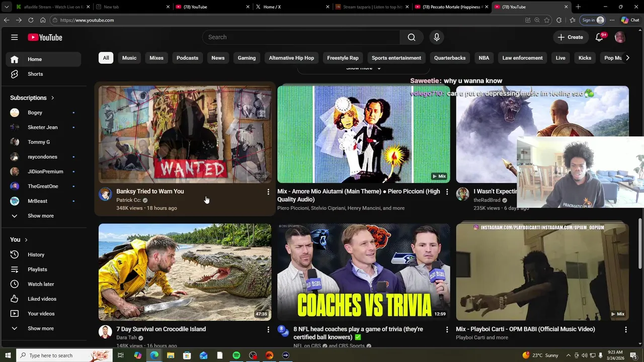Click the browser Sign in button
644x362 pixels.
click(592, 20)
